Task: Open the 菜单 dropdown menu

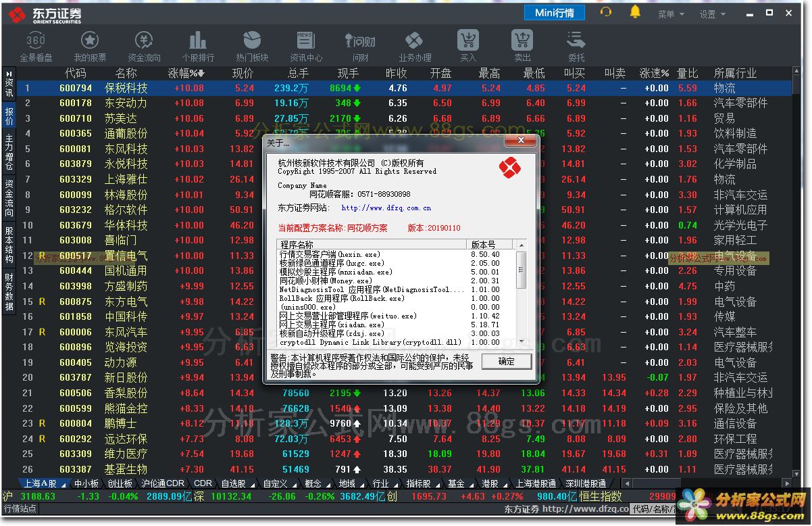Action: click(670, 14)
